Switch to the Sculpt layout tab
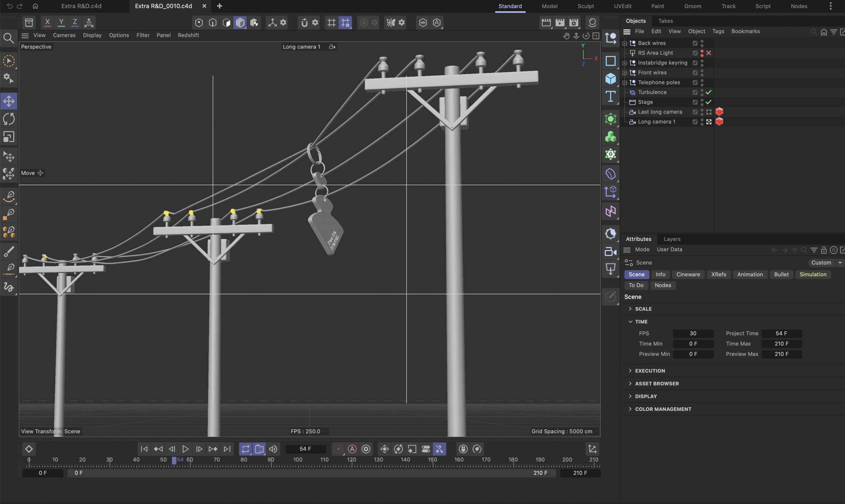 coord(586,6)
